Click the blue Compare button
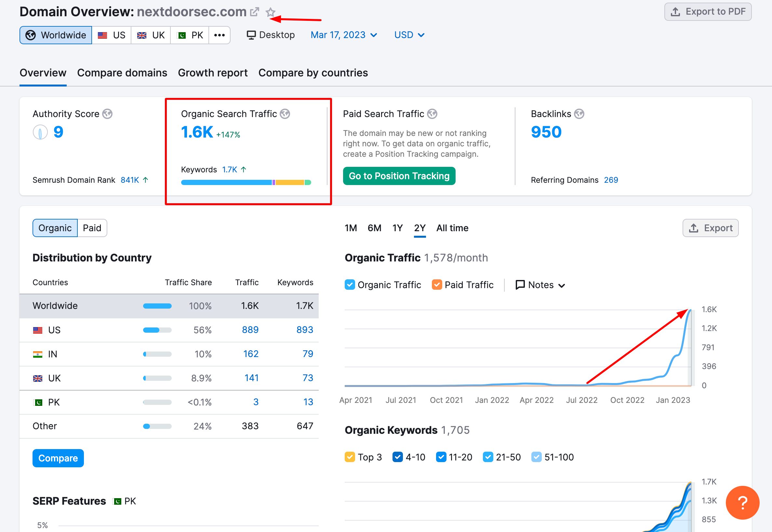 (58, 458)
